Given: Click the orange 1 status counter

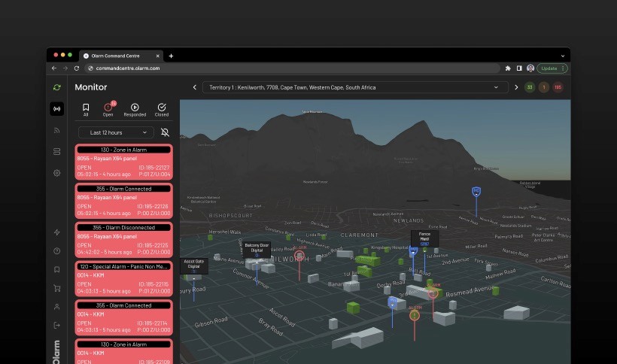Looking at the screenshot, I should (x=544, y=87).
